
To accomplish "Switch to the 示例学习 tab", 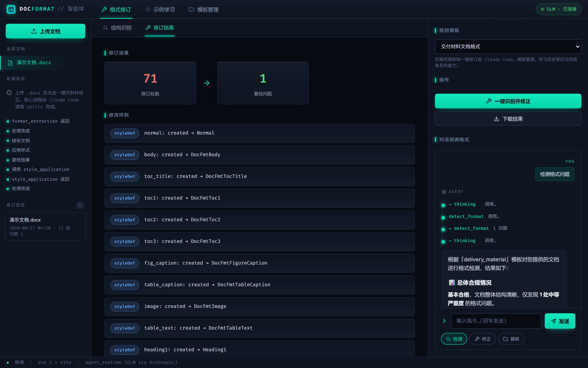I will (160, 9).
